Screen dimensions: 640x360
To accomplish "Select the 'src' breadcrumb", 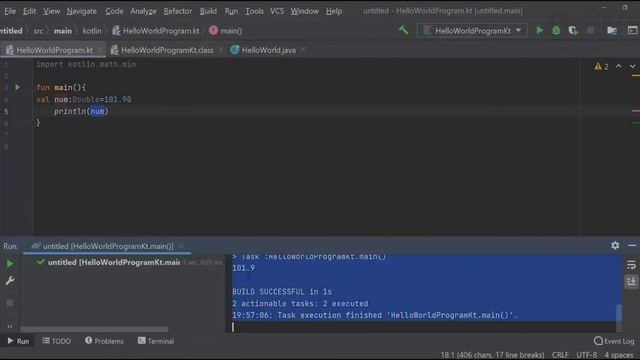I will click(x=38, y=31).
